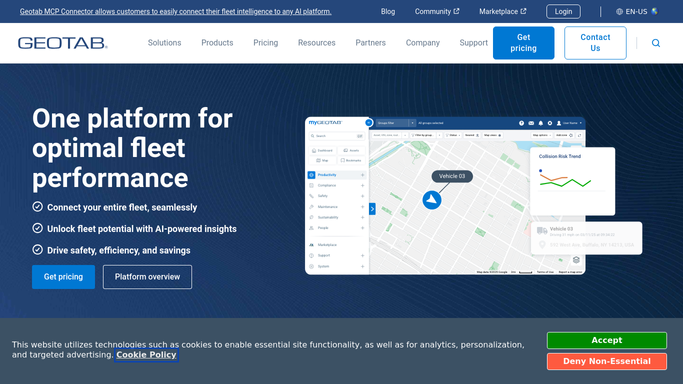Click the truck icon in Vehicle 03 card
The width and height of the screenshot is (683, 384).
542,231
